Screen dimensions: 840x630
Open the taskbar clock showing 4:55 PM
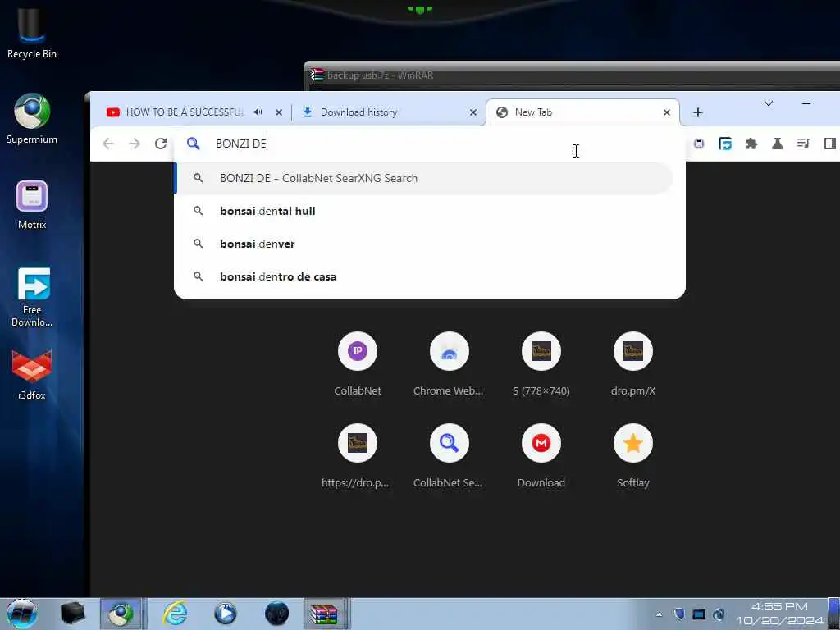[x=779, y=614]
